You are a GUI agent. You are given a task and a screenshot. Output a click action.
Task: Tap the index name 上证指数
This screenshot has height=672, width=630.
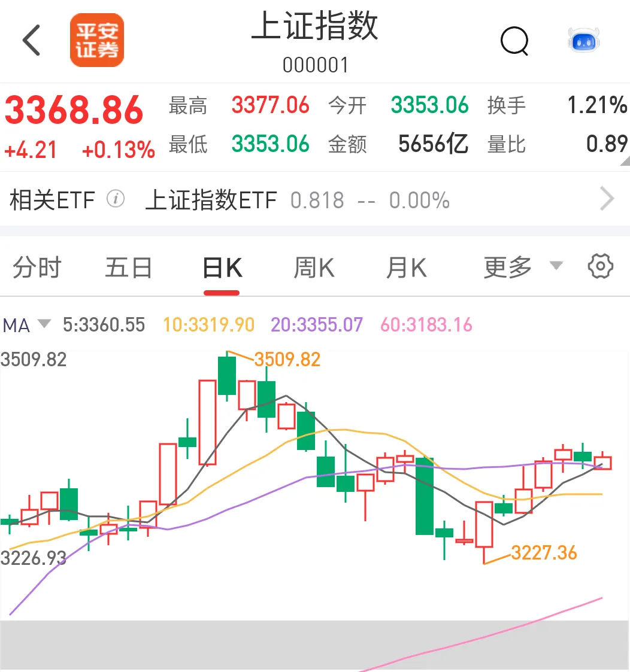click(x=314, y=28)
